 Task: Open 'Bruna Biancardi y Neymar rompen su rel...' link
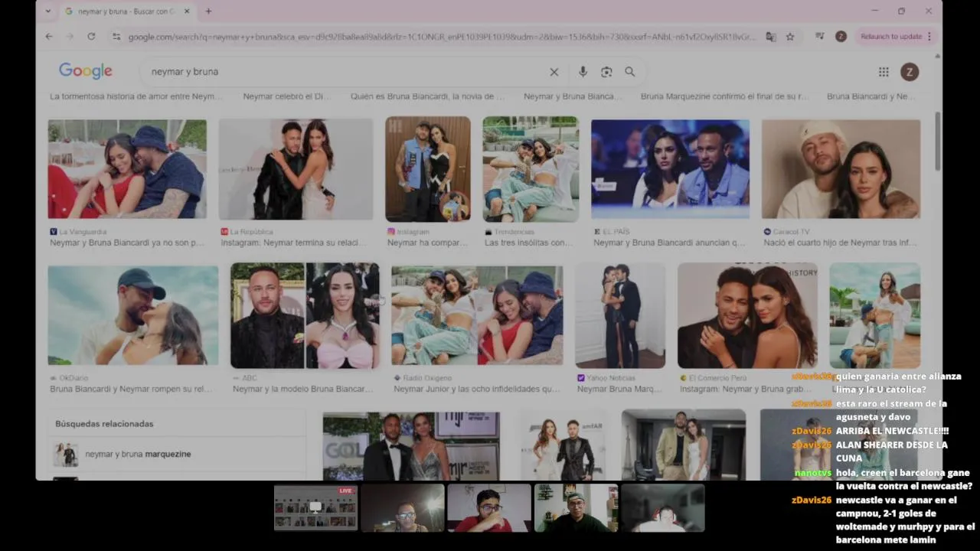tap(131, 389)
